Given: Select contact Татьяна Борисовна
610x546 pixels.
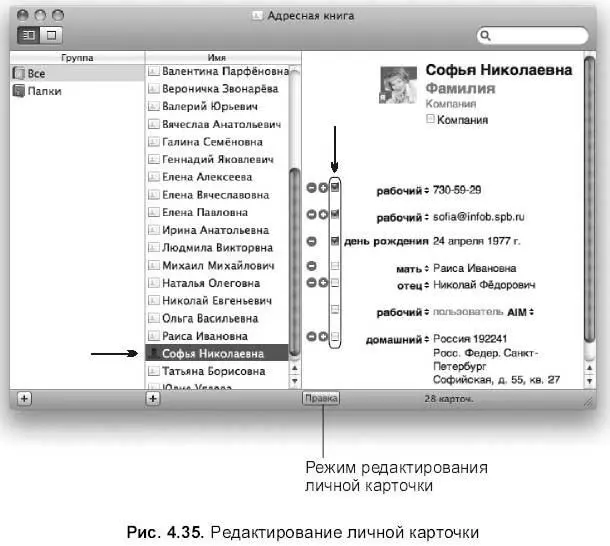Looking at the screenshot, I should pyautogui.click(x=217, y=371).
